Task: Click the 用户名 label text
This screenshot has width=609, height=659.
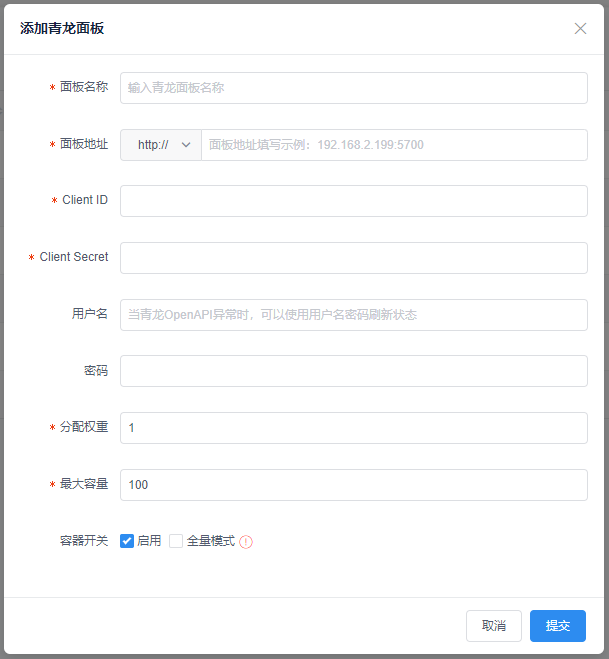Action: (90, 314)
